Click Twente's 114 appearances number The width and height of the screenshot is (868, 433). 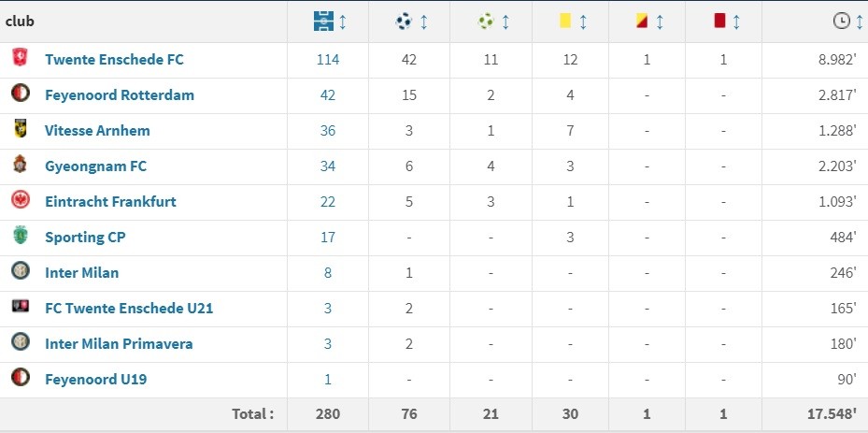327,59
